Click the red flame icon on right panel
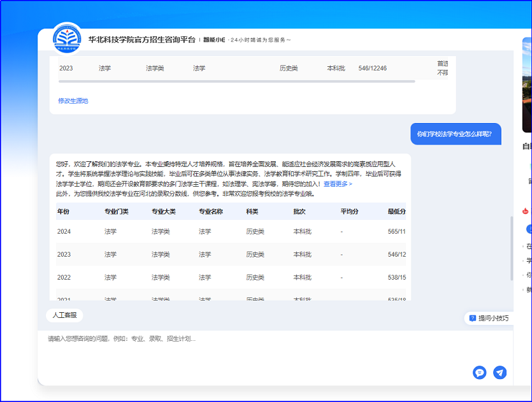This screenshot has height=402, width=532. click(x=525, y=211)
